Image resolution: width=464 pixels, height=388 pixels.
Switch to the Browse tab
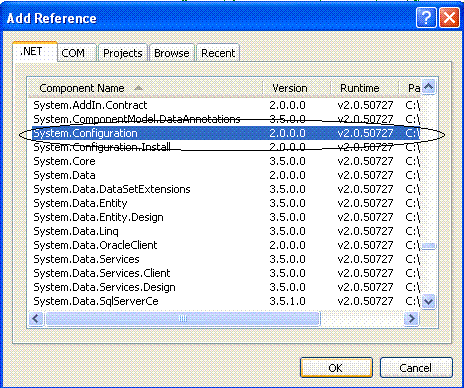click(x=172, y=53)
